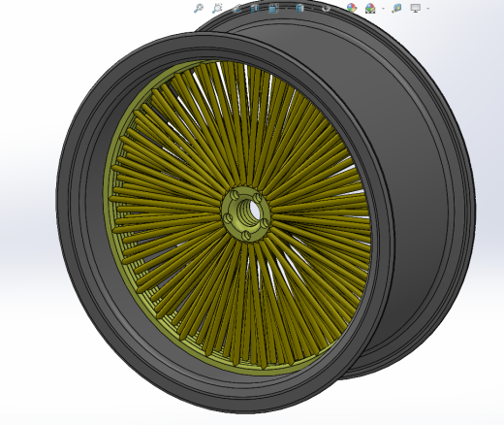Expand the dropdown arrow beside the monitor icon

(x=428, y=9)
